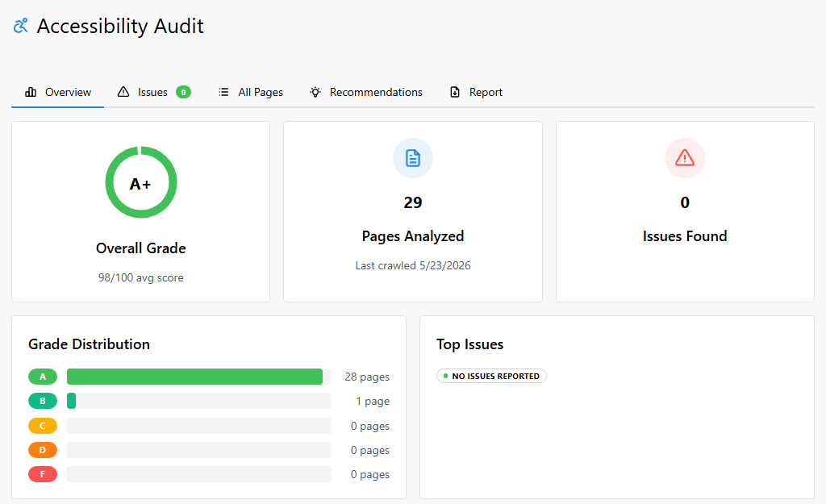Screen dimensions: 826x504
Task: Click the red F grade badge
Action: 43,474
